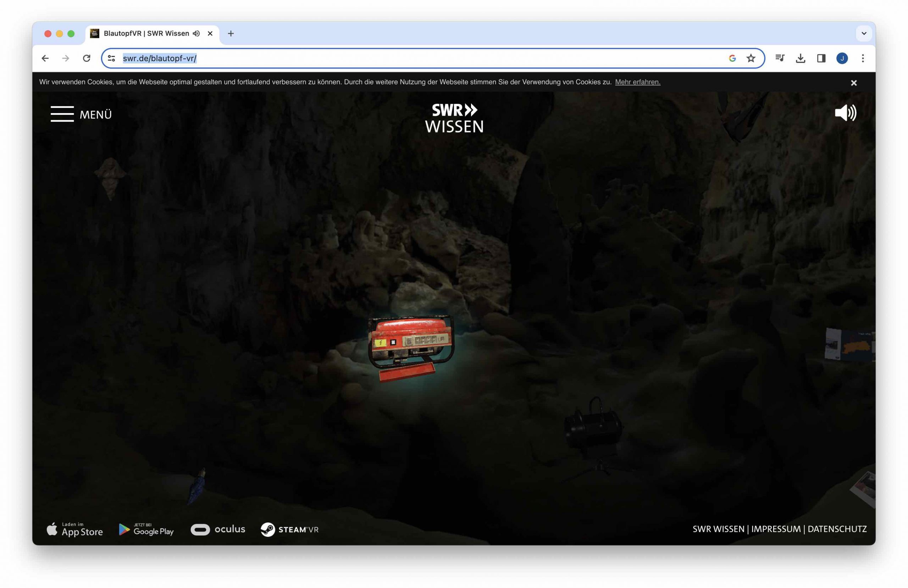This screenshot has height=588, width=908.
Task: Open the browser downloads icon
Action: pos(801,59)
